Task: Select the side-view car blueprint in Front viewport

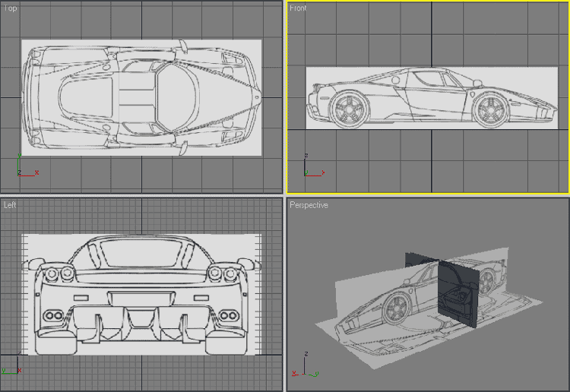Action: (432, 98)
